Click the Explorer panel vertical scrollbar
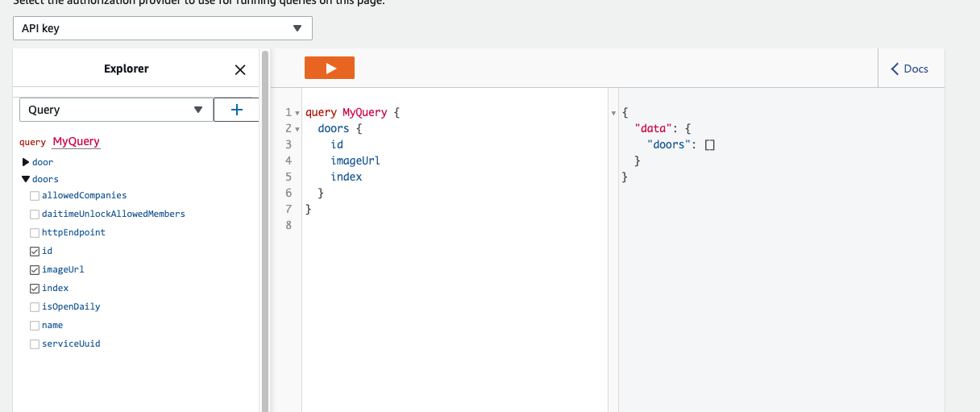980x412 pixels. (x=265, y=230)
